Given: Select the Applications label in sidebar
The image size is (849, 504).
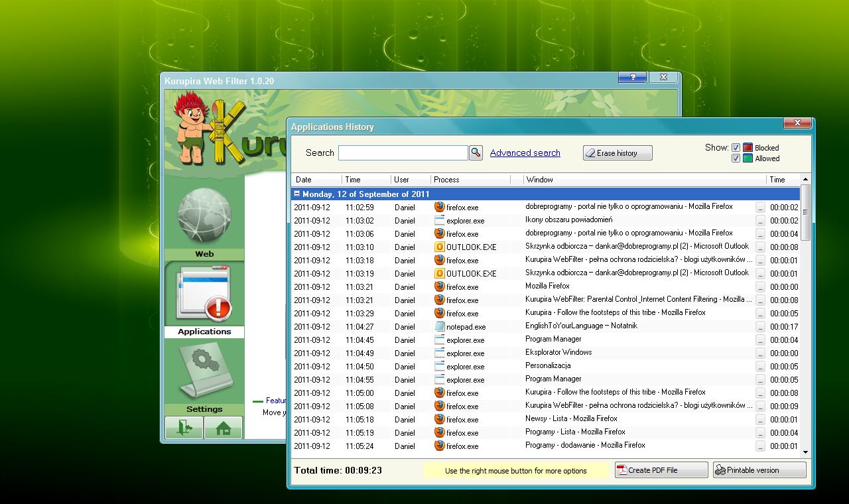Looking at the screenshot, I should [x=204, y=332].
